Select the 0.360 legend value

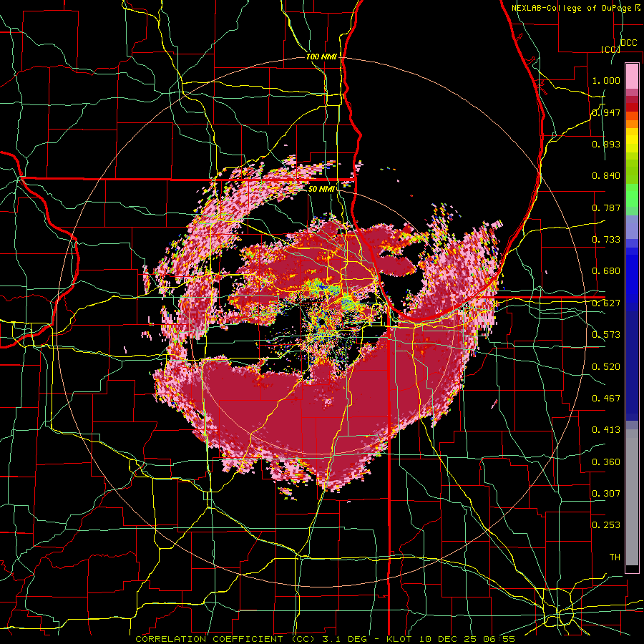606,462
